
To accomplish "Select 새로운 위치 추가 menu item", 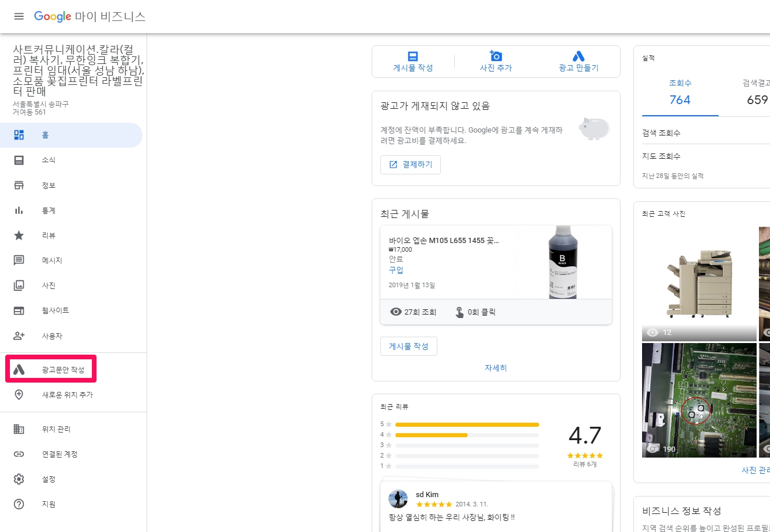I will (x=67, y=395).
